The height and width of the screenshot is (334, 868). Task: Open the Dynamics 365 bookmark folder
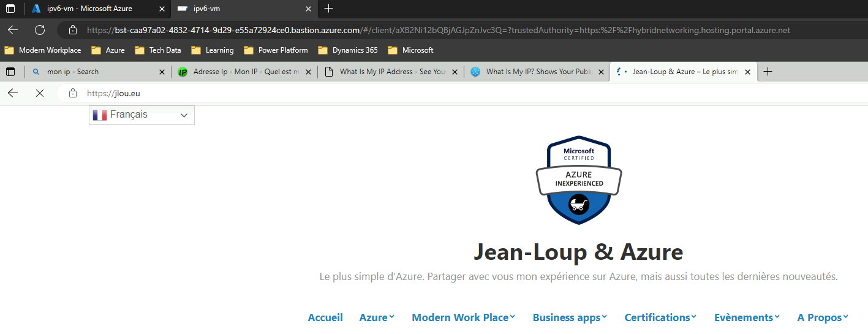(x=348, y=50)
